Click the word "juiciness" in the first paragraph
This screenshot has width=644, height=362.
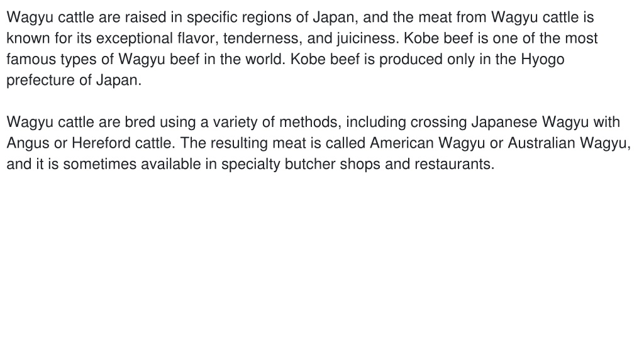[367, 38]
